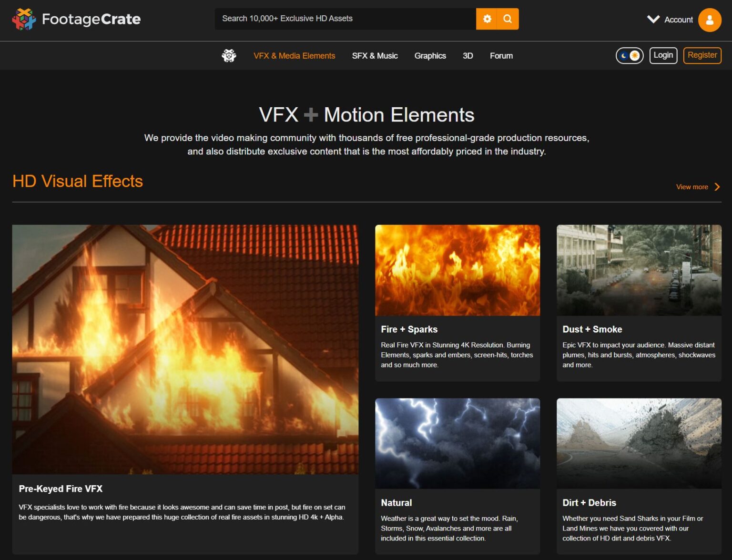
Task: Open search settings gear icon
Action: coord(487,19)
